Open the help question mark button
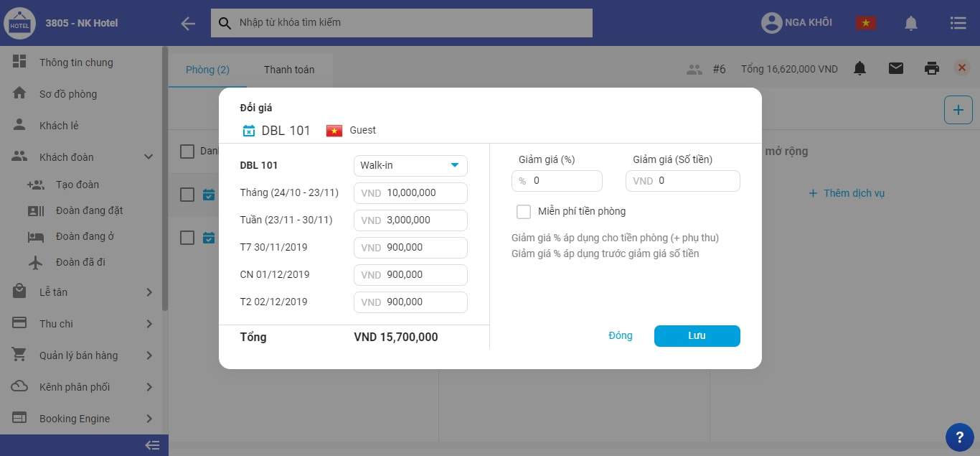The image size is (980, 456). 960,437
